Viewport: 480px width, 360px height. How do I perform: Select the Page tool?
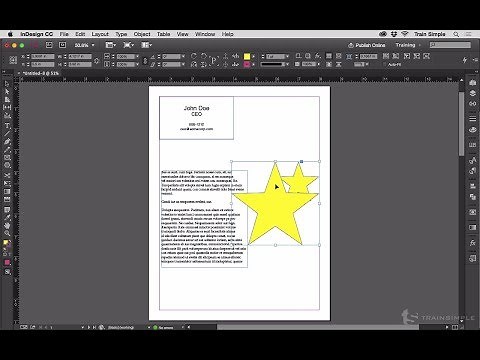(x=7, y=100)
